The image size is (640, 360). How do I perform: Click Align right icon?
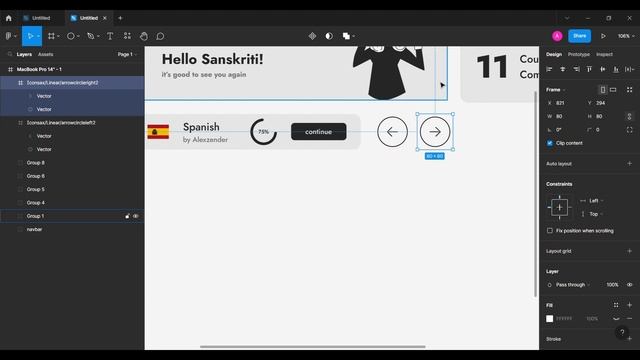pos(576,69)
